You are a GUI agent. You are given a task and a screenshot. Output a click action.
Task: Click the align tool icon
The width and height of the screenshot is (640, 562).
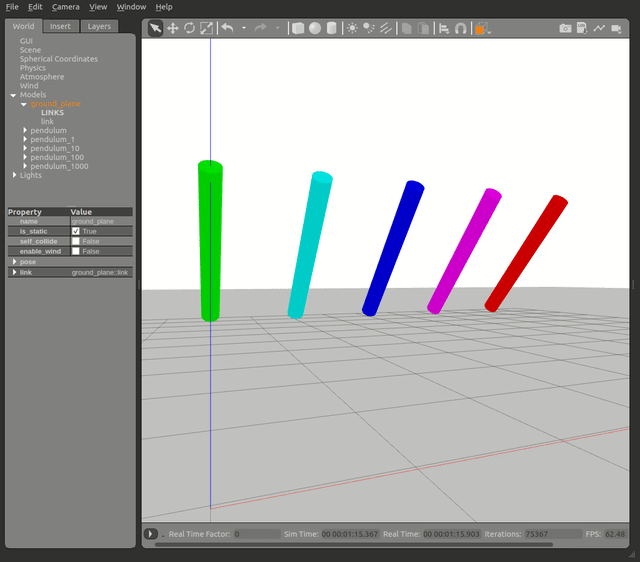click(x=444, y=28)
